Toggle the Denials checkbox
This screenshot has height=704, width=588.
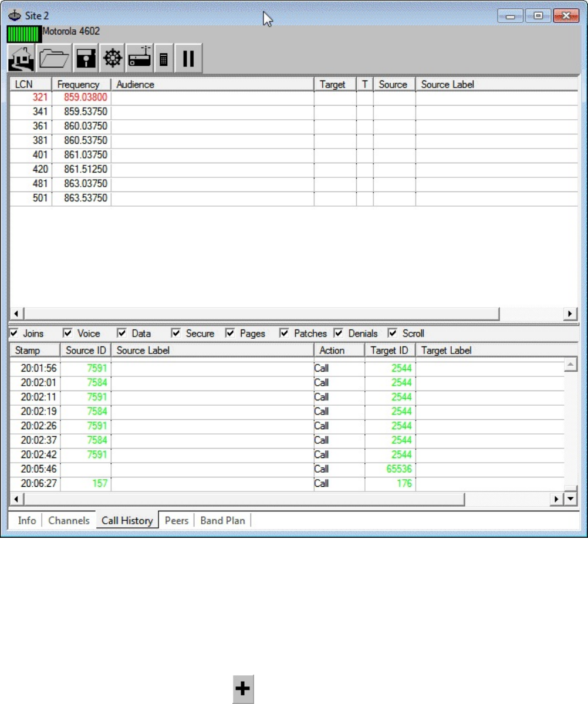[x=339, y=333]
